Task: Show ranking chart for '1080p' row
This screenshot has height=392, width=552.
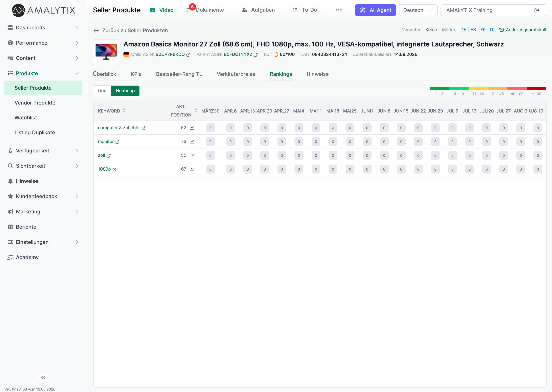Action: tap(192, 169)
